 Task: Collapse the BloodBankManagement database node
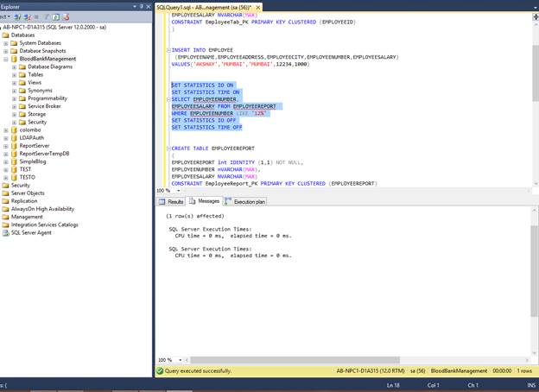[x=6, y=59]
